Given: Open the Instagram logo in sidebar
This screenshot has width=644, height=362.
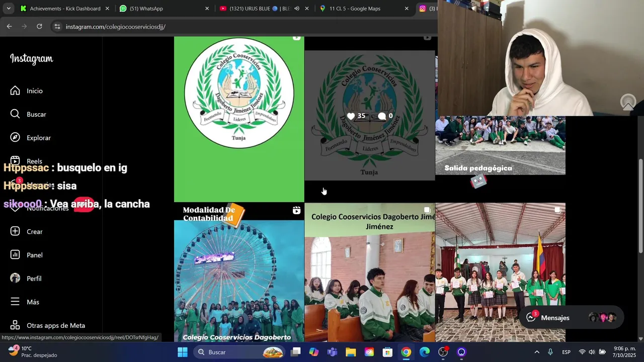Looking at the screenshot, I should click(31, 59).
